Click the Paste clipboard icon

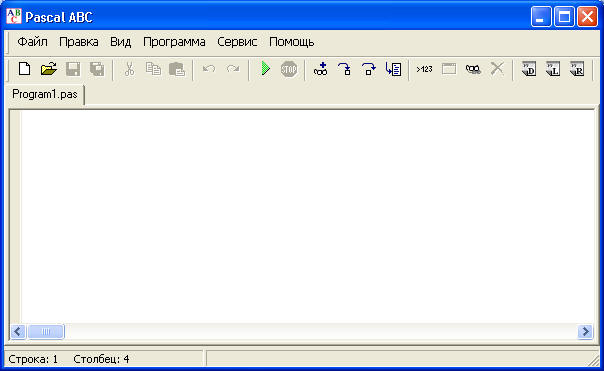tap(177, 69)
